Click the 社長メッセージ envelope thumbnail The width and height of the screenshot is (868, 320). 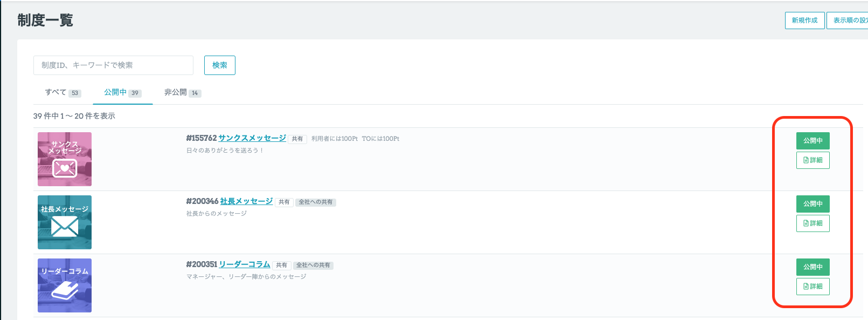(65, 222)
